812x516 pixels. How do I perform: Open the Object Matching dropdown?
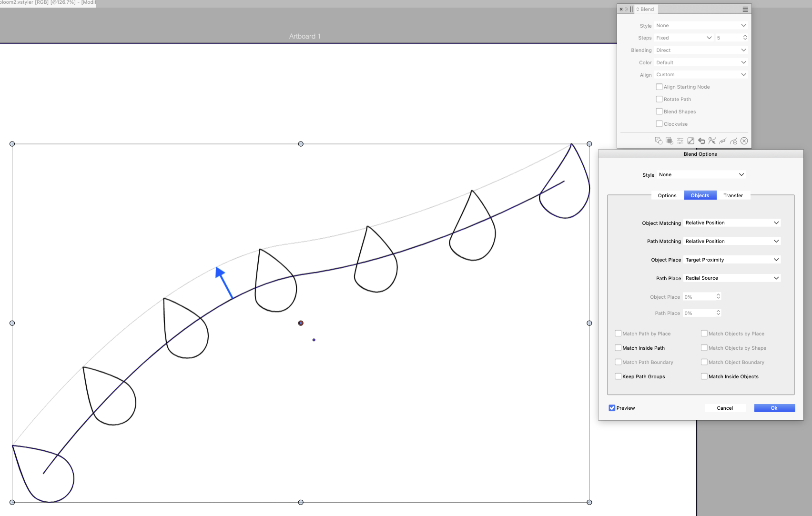pos(732,223)
